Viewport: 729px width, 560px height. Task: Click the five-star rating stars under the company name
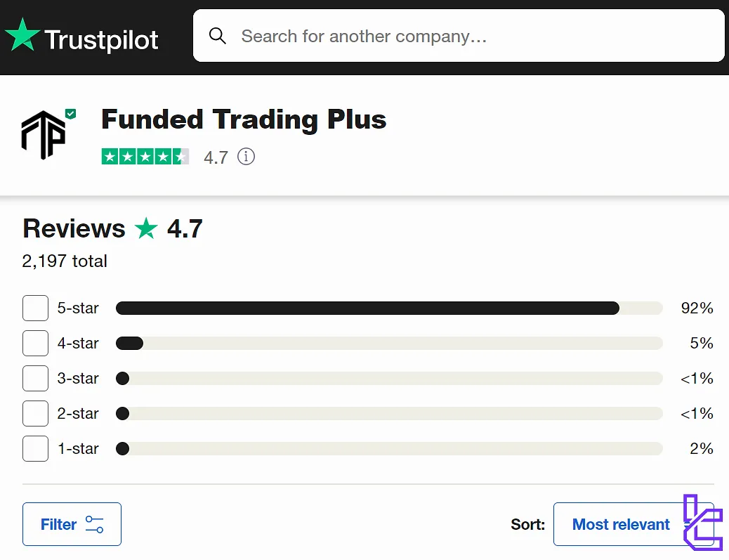[145, 157]
